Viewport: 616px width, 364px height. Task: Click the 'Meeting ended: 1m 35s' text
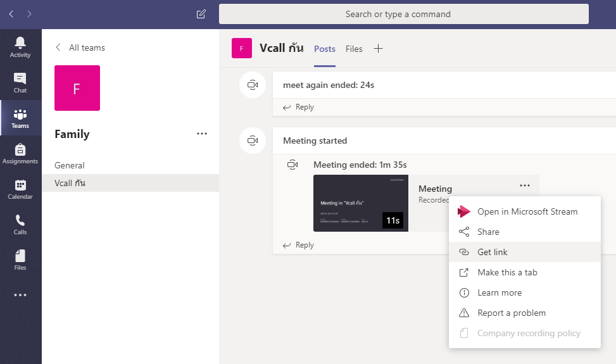click(x=360, y=165)
